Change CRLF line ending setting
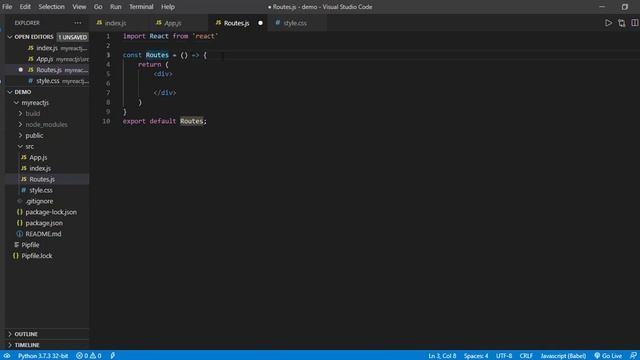 point(526,356)
